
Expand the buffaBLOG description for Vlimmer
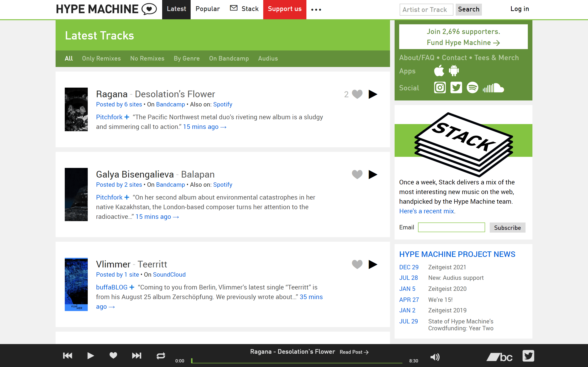tap(132, 287)
